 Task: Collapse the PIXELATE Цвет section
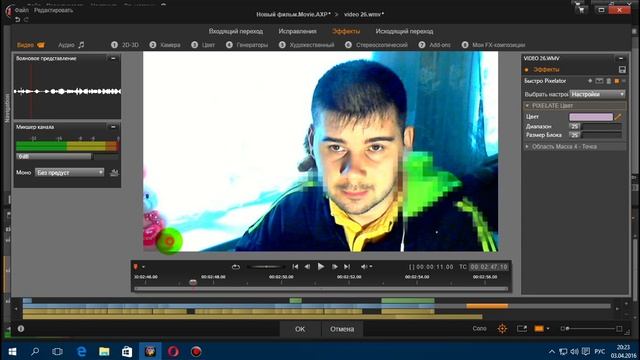[527, 106]
